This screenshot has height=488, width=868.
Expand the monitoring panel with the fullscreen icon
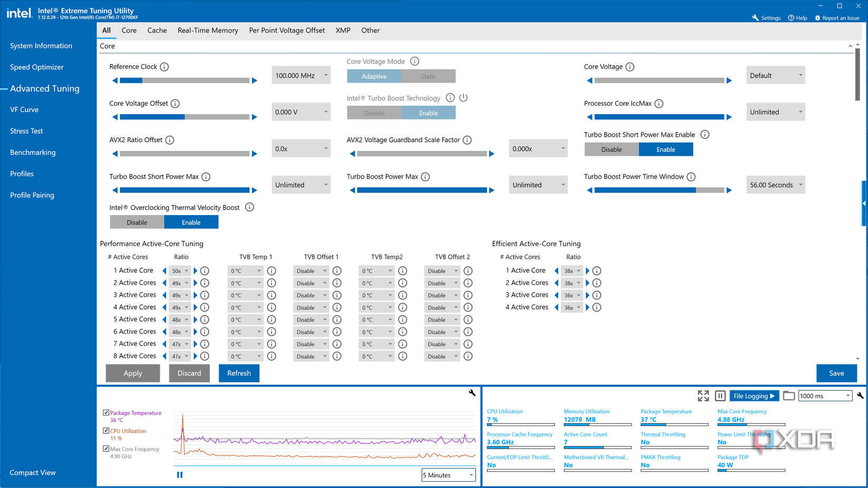(703, 395)
